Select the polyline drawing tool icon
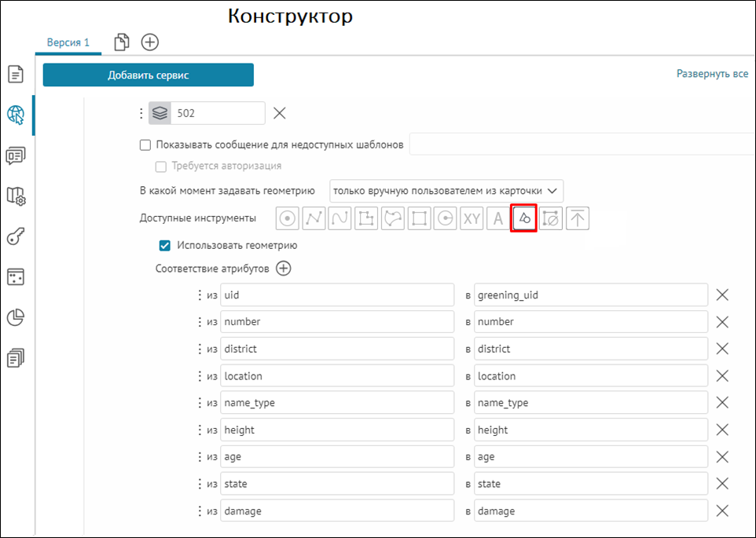 click(x=314, y=219)
